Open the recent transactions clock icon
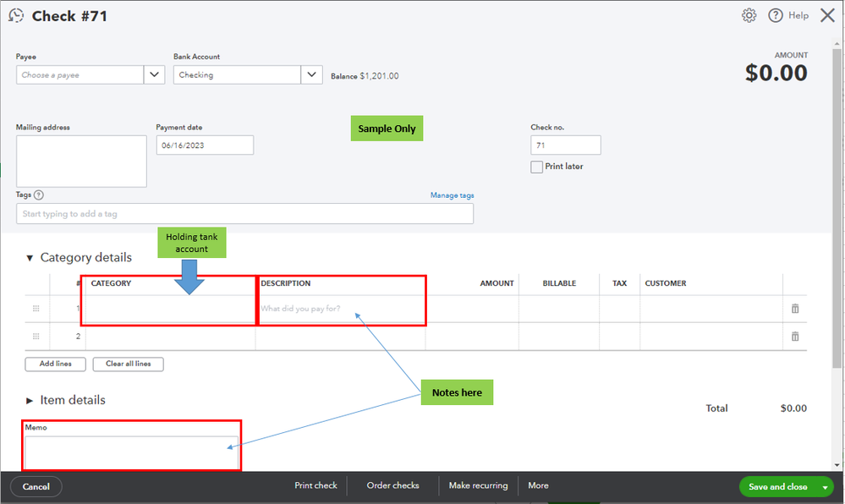 (x=16, y=15)
